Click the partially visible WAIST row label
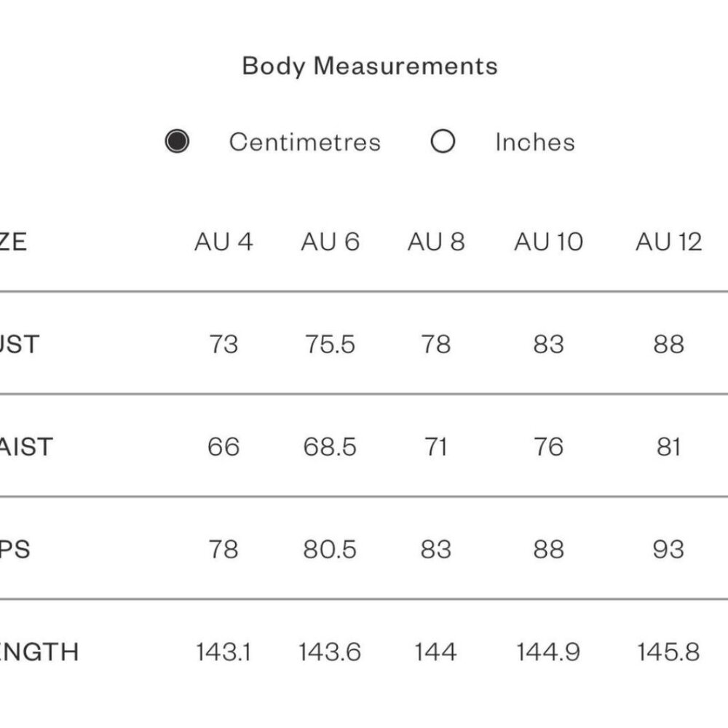This screenshot has width=728, height=728. [x=26, y=446]
